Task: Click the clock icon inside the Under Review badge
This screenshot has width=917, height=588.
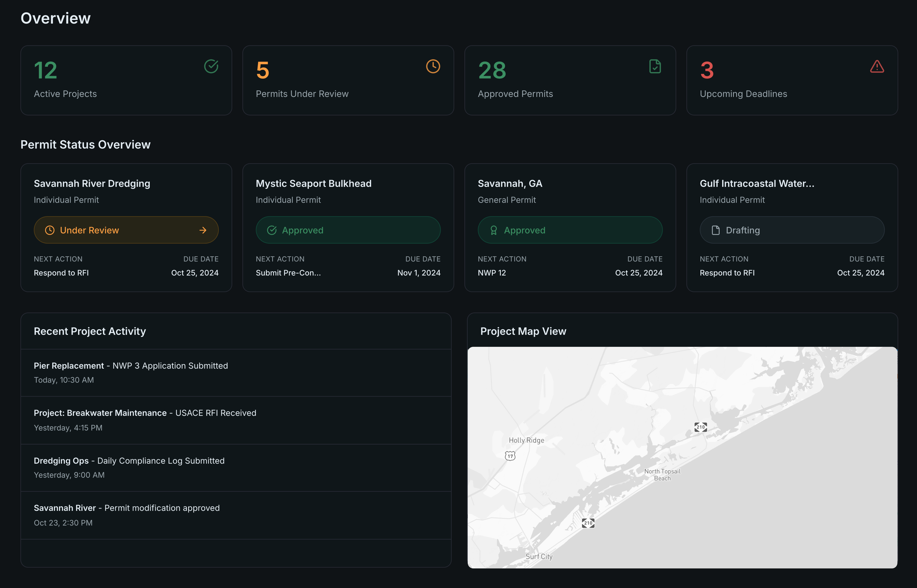Action: coord(50,230)
